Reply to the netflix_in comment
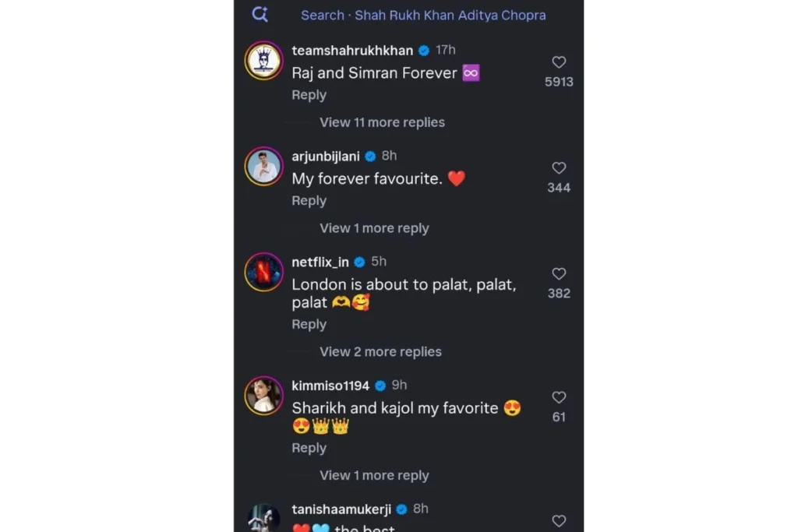This screenshot has height=532, width=798. [309, 325]
